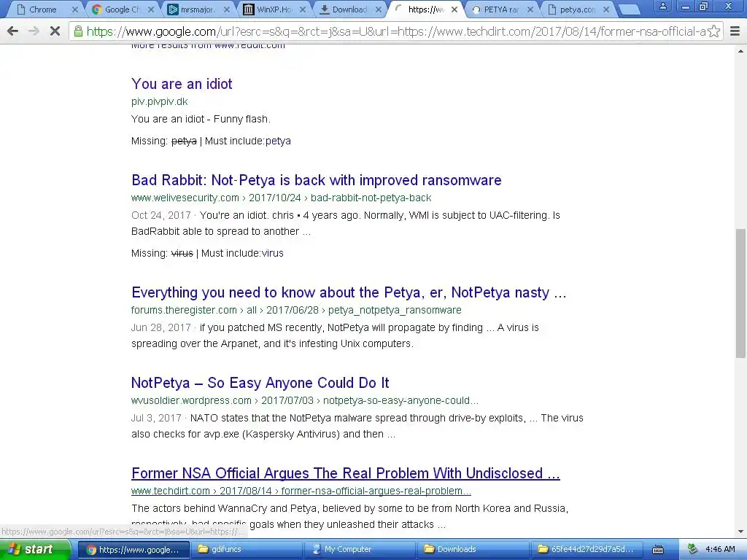The width and height of the screenshot is (747, 560).
Task: Click the 4:46 AM clock
Action: (x=720, y=550)
